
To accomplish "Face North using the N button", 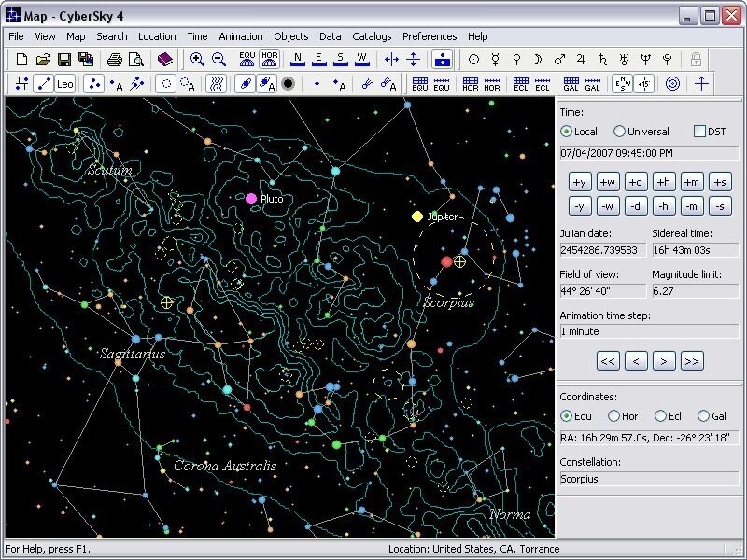I will pyautogui.click(x=298, y=60).
